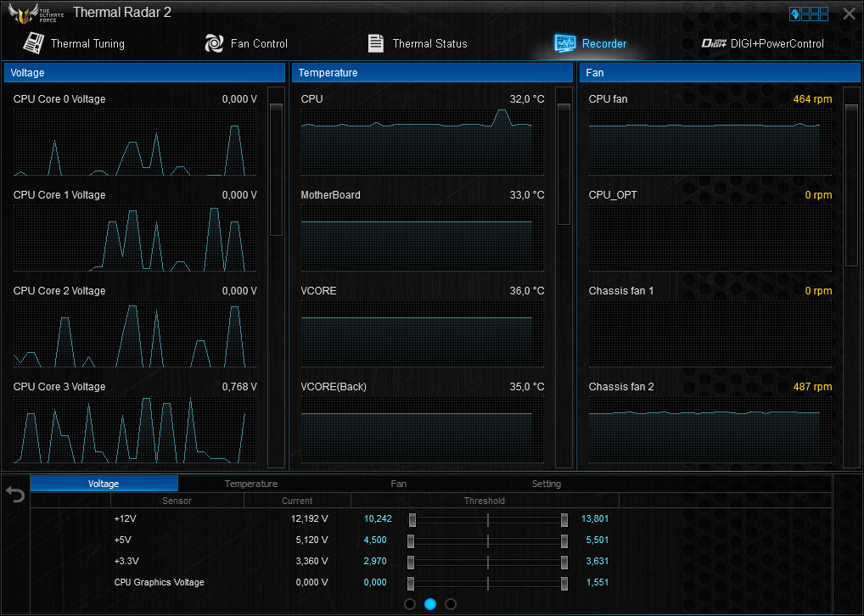Click the Sensor column header

point(177,501)
